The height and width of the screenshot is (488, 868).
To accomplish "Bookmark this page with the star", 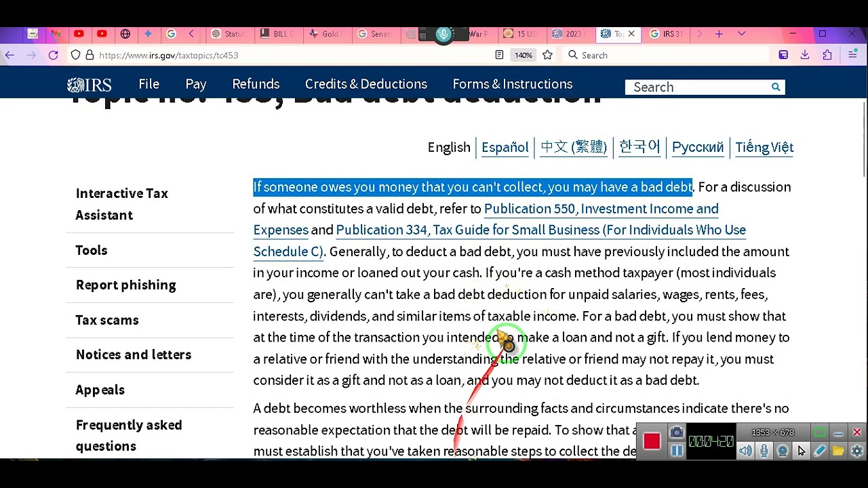I will [547, 55].
